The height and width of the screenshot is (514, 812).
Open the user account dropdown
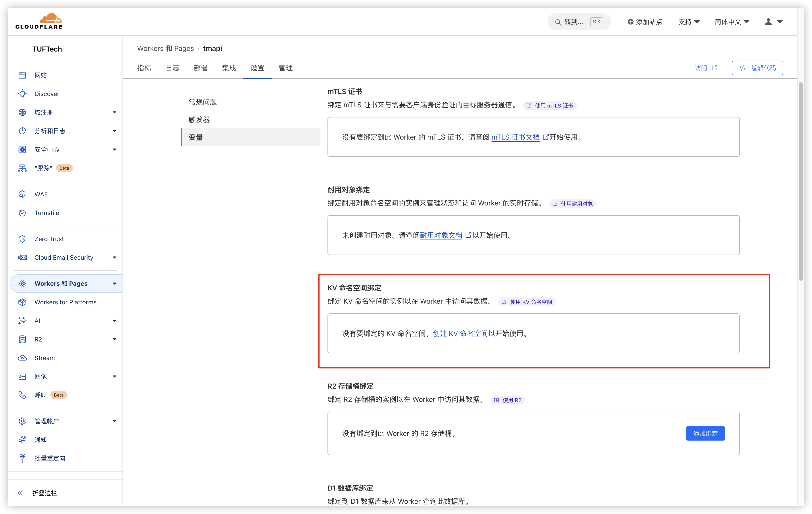773,22
